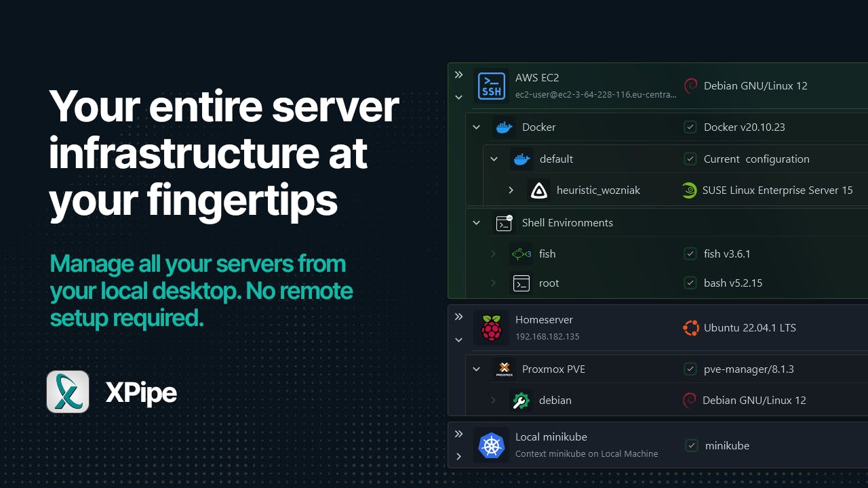Click the checkmark beside pve-manager/8.1.3

point(690,369)
